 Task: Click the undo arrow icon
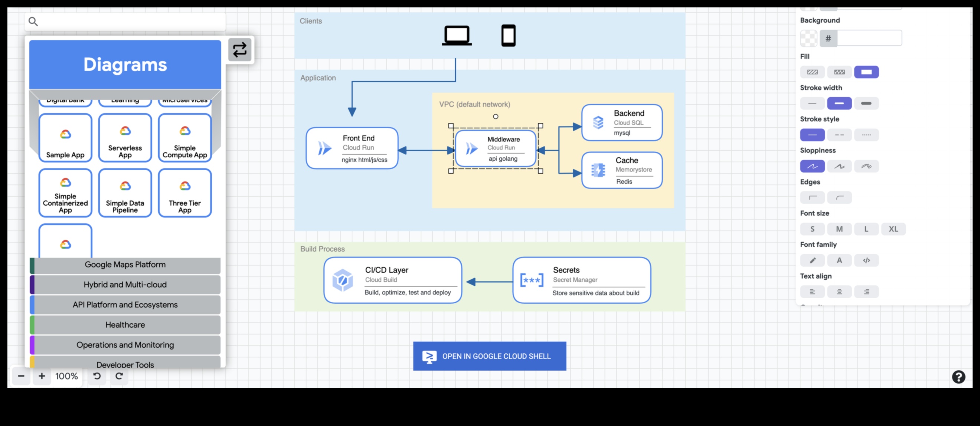point(97,376)
